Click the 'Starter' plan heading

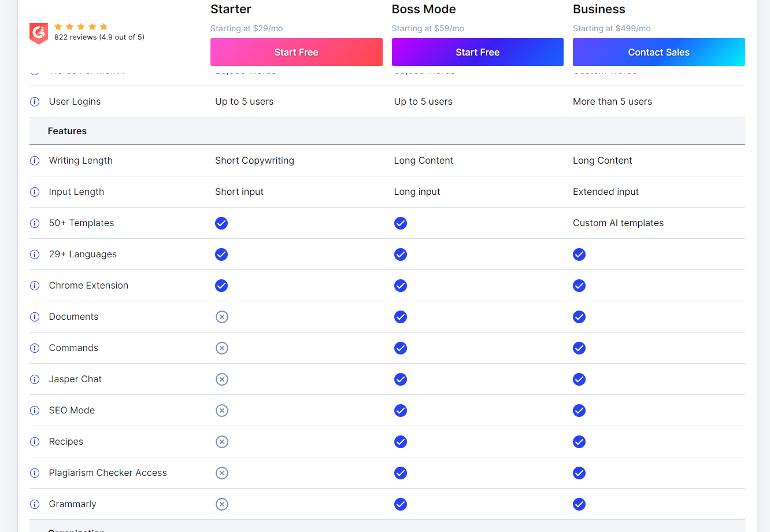231,9
